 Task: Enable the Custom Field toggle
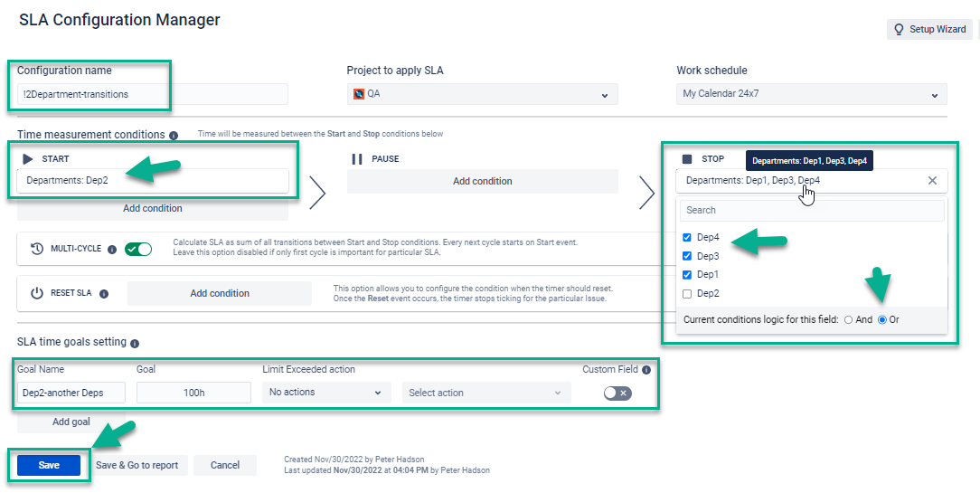pyautogui.click(x=617, y=393)
